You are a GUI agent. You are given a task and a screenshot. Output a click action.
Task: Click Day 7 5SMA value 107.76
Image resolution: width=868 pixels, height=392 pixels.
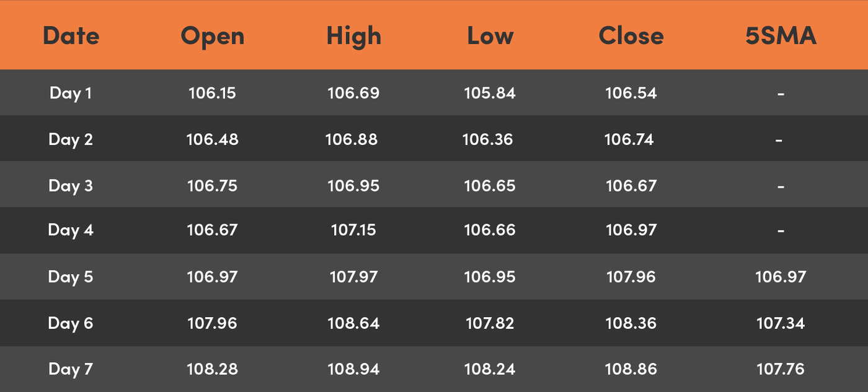[781, 370]
